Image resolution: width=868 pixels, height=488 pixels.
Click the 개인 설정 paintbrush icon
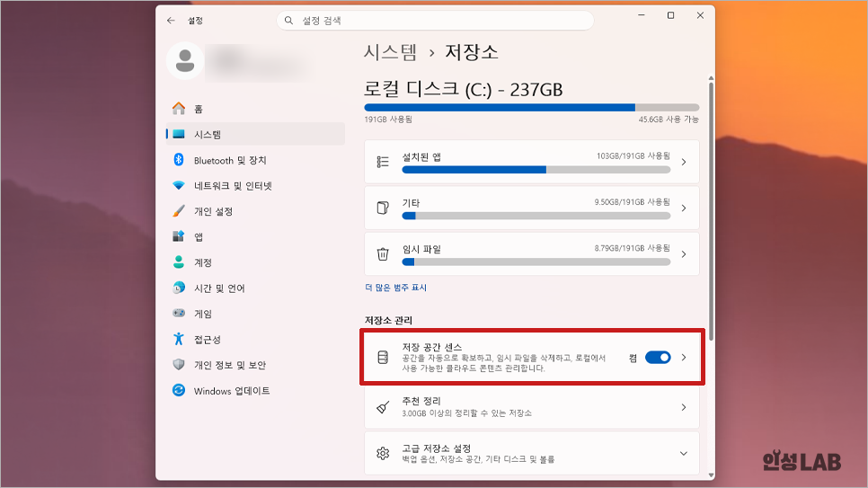pyautogui.click(x=178, y=211)
